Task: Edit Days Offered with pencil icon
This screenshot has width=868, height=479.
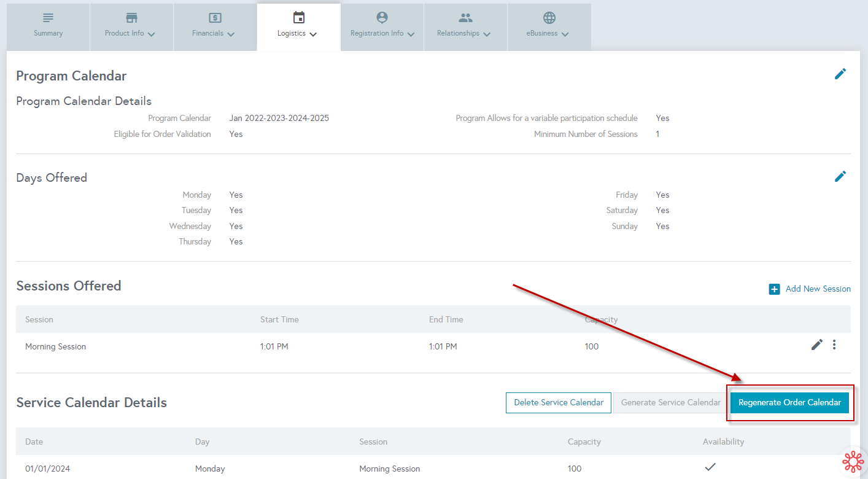Action: point(840,176)
